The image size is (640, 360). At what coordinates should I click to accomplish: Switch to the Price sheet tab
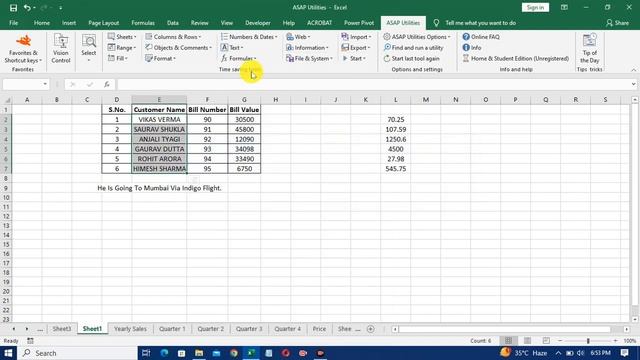pos(319,329)
